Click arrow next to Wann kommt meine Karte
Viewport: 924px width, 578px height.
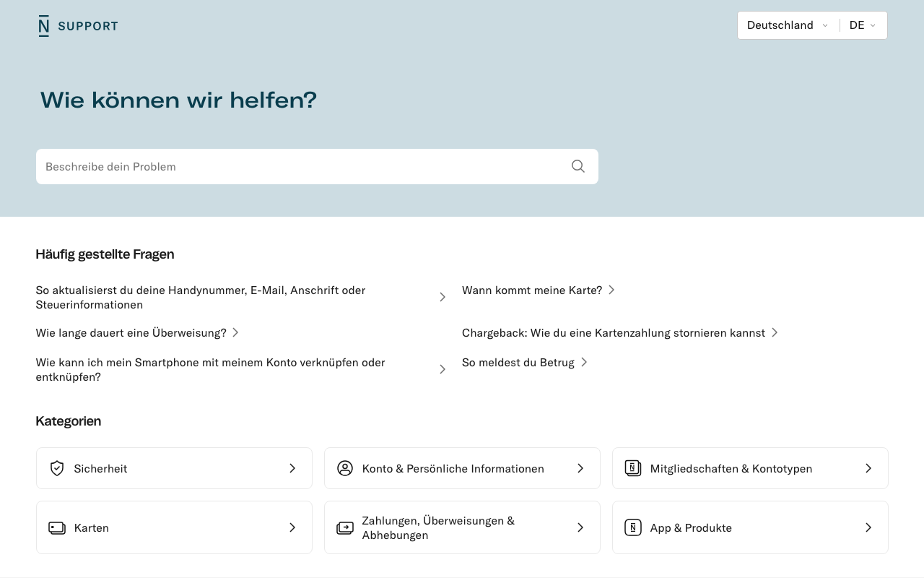point(611,290)
